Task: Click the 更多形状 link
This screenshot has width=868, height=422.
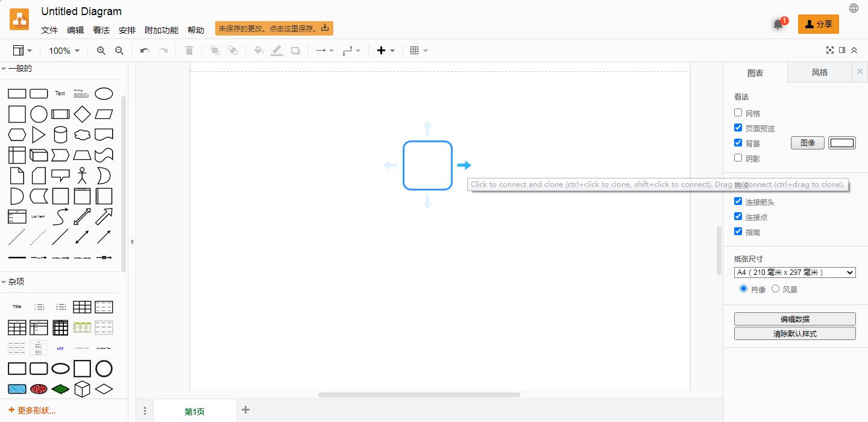Action: 33,411
